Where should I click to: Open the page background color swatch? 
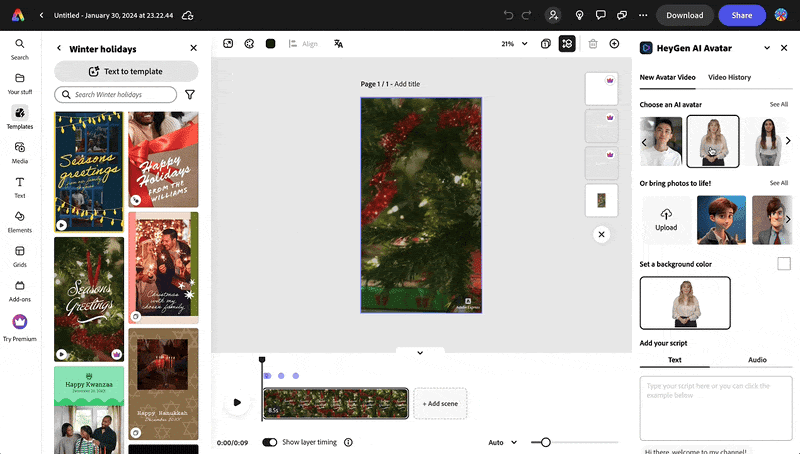270,44
